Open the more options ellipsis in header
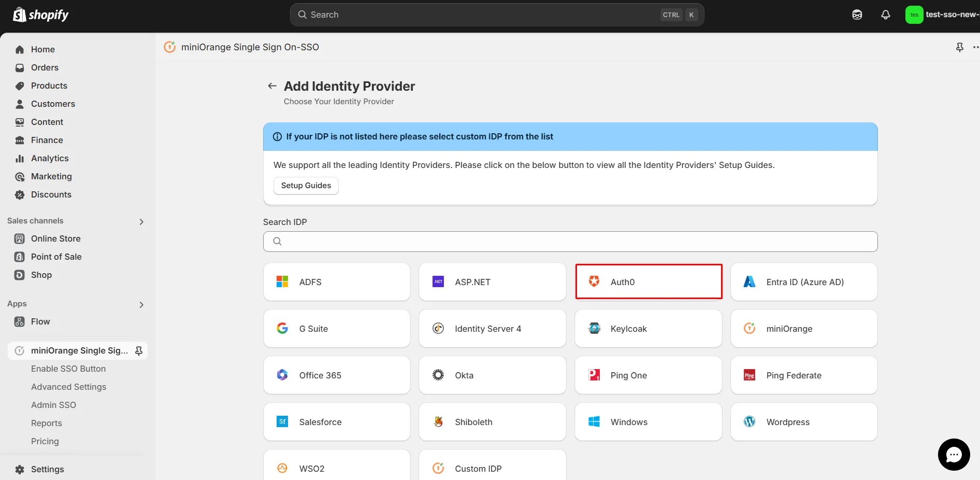The image size is (980, 480). [x=976, y=47]
